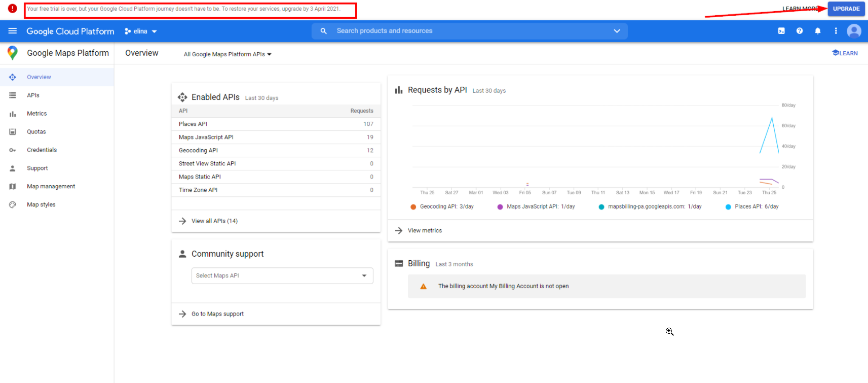Click the Credentials key icon
Image resolution: width=868 pixels, height=383 pixels.
click(x=13, y=150)
